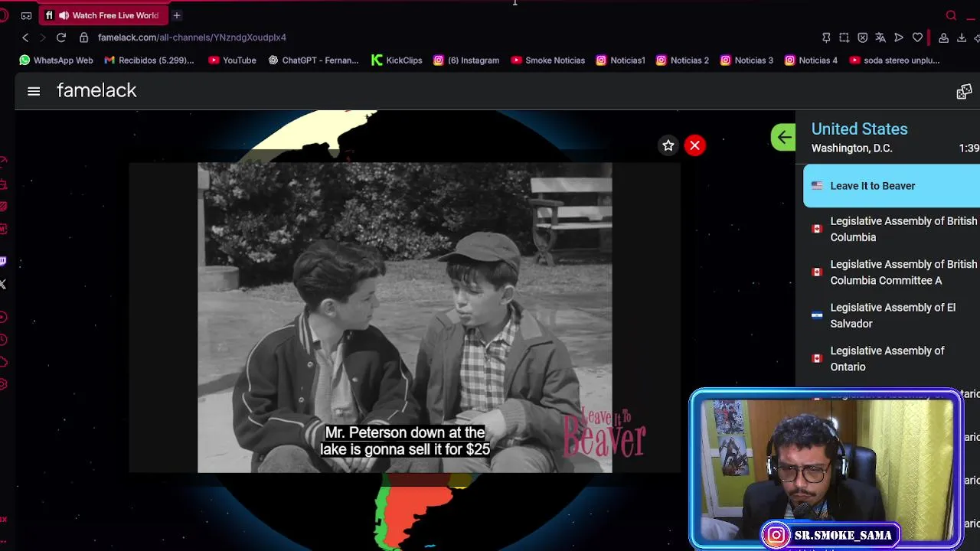980x551 pixels.
Task: Click the padlock site info icon
Action: coord(84,37)
